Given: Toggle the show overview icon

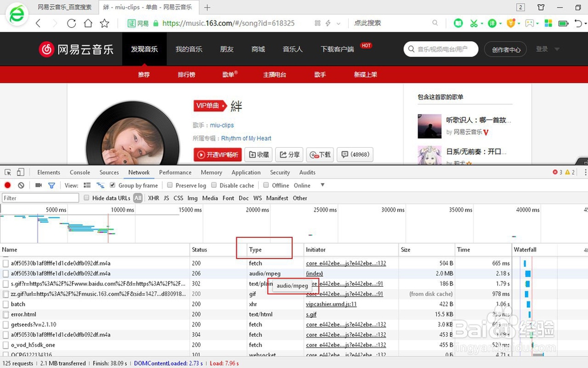Looking at the screenshot, I should [100, 185].
